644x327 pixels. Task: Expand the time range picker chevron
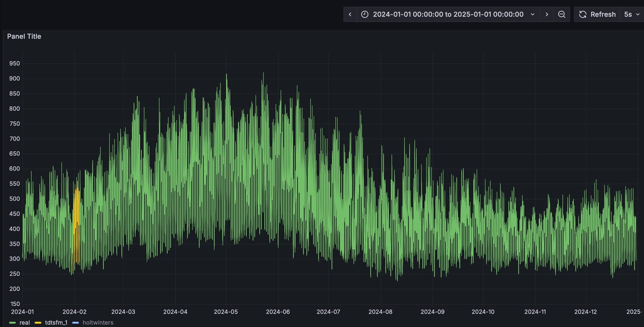click(532, 14)
